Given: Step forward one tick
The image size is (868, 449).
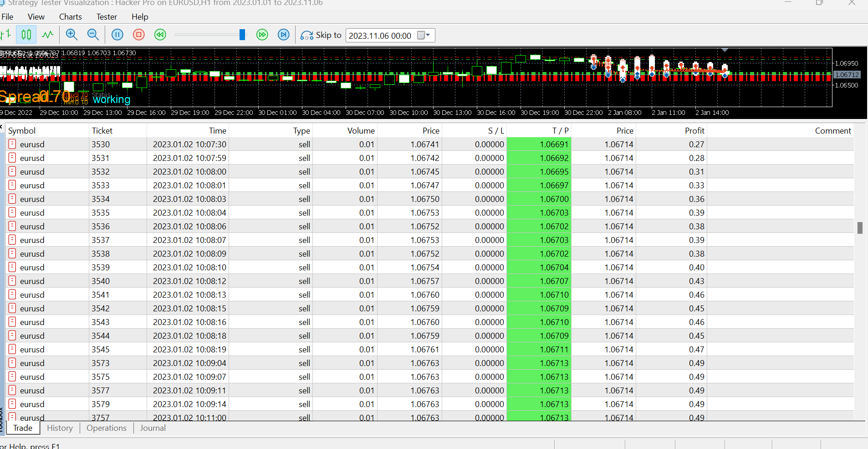Looking at the screenshot, I should [284, 35].
